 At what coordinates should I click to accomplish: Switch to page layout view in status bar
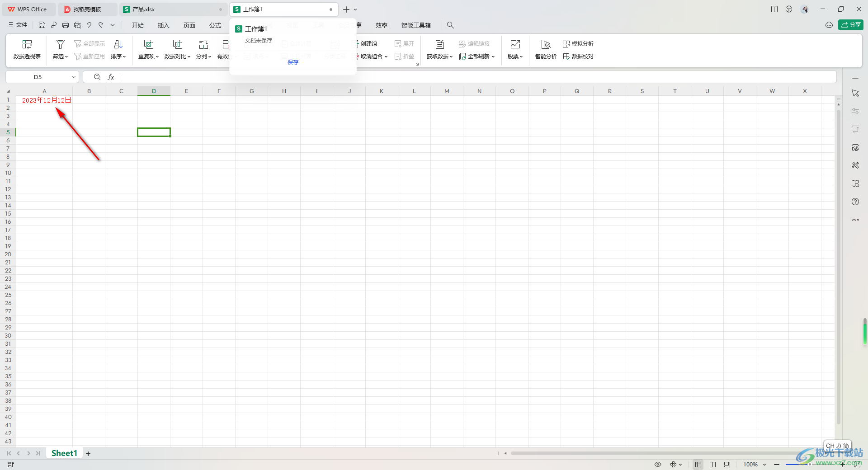pos(727,465)
